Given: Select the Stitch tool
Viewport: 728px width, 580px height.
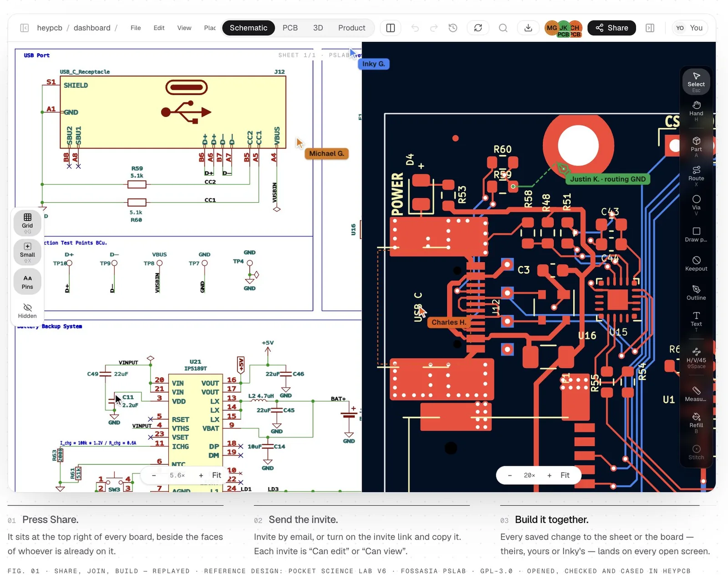Looking at the screenshot, I should pyautogui.click(x=696, y=452).
